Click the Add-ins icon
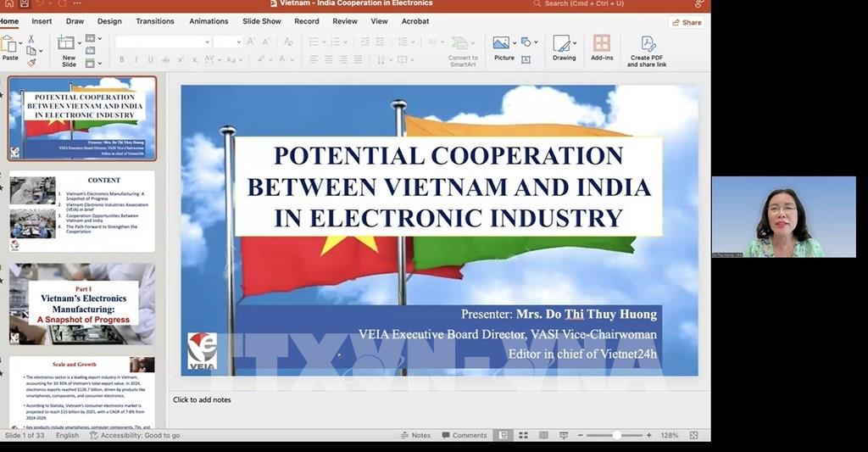The image size is (868, 452). click(x=602, y=43)
